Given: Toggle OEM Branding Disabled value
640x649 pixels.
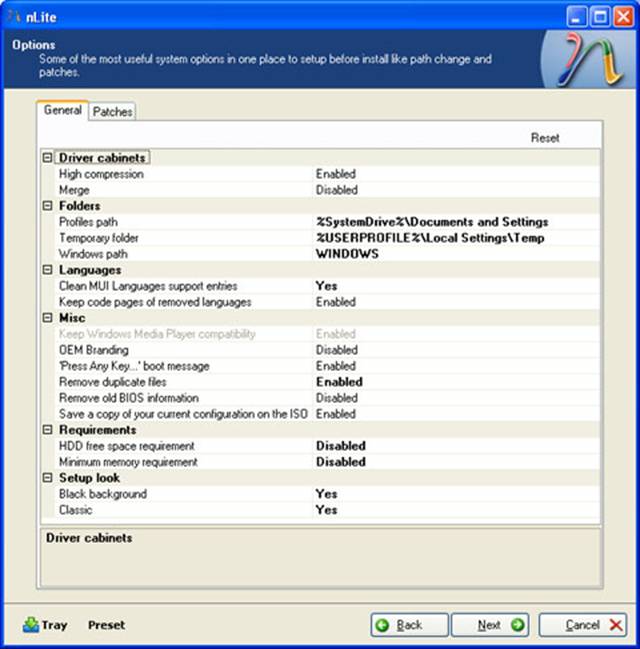Looking at the screenshot, I should pos(337,350).
